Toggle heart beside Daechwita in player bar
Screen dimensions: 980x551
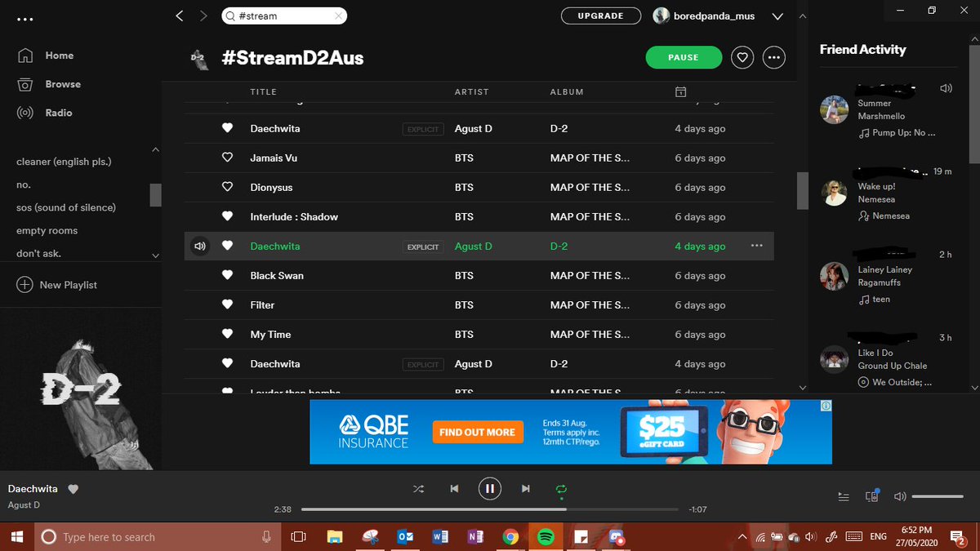click(73, 489)
